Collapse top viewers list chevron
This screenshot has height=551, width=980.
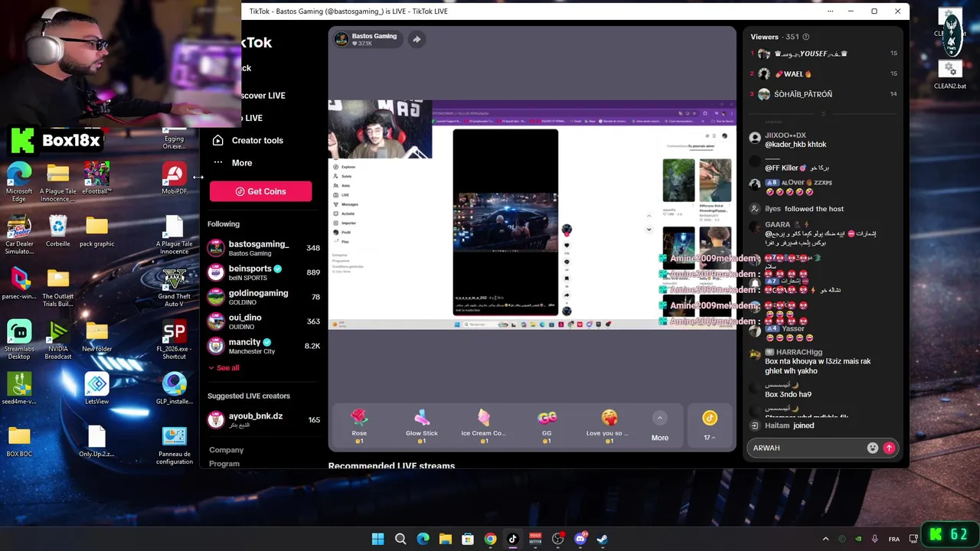click(x=824, y=113)
